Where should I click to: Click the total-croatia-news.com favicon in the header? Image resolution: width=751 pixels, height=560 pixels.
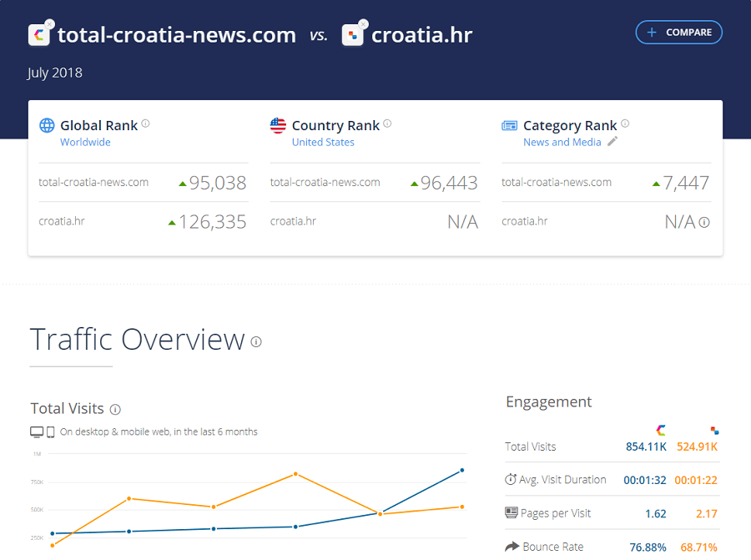click(38, 35)
